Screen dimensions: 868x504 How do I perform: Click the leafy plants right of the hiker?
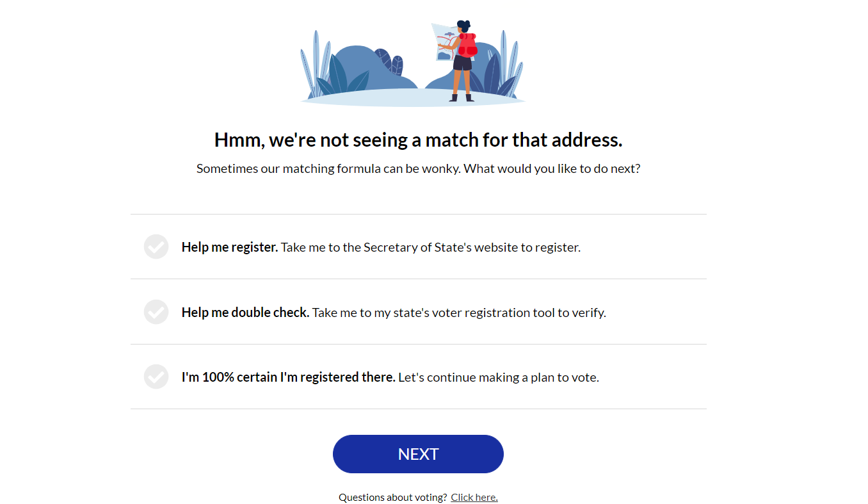pyautogui.click(x=504, y=67)
